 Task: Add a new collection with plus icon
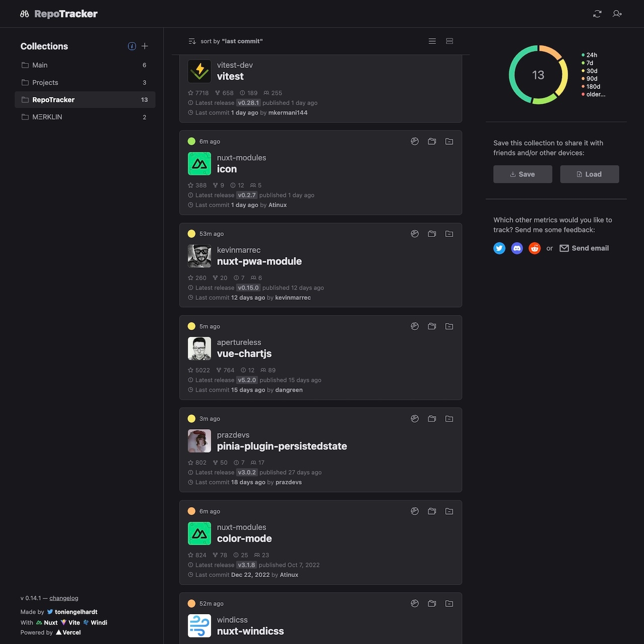pyautogui.click(x=145, y=46)
